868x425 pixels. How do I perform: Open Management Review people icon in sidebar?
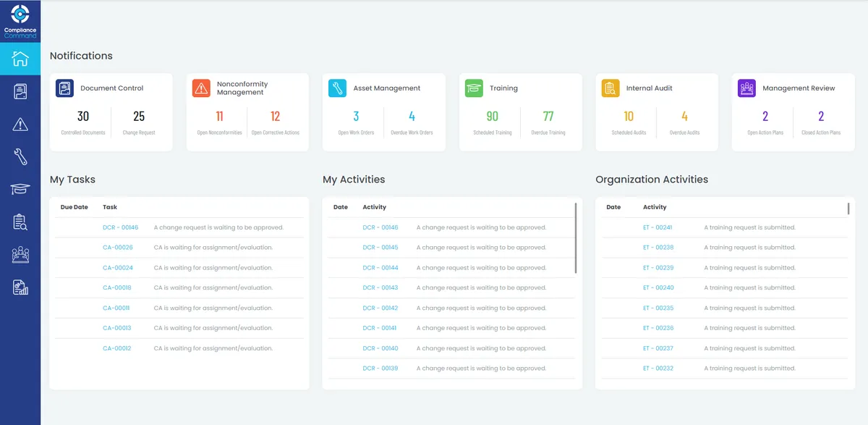(x=20, y=255)
